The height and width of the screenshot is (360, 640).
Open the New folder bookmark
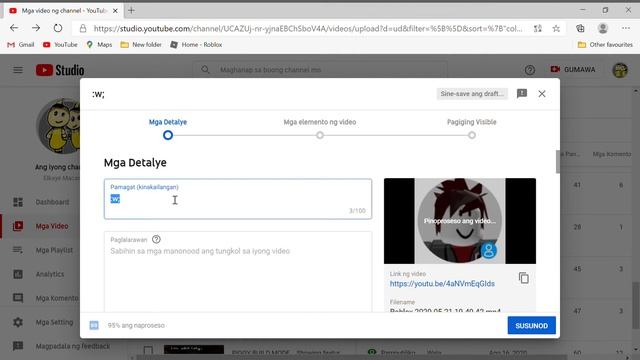pos(141,44)
